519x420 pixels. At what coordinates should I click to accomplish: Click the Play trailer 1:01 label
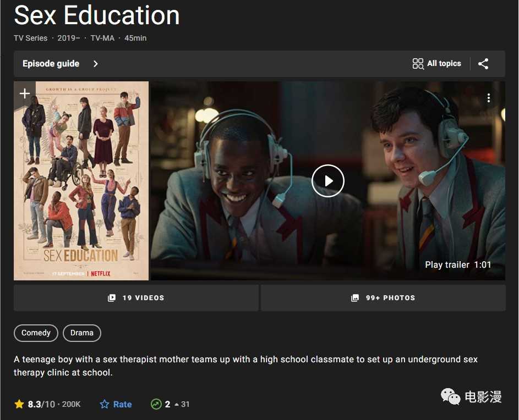tap(458, 264)
